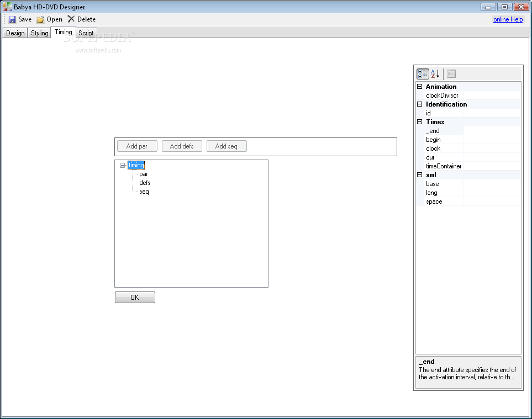Select the defs tree node
532x419 pixels.
pos(145,183)
